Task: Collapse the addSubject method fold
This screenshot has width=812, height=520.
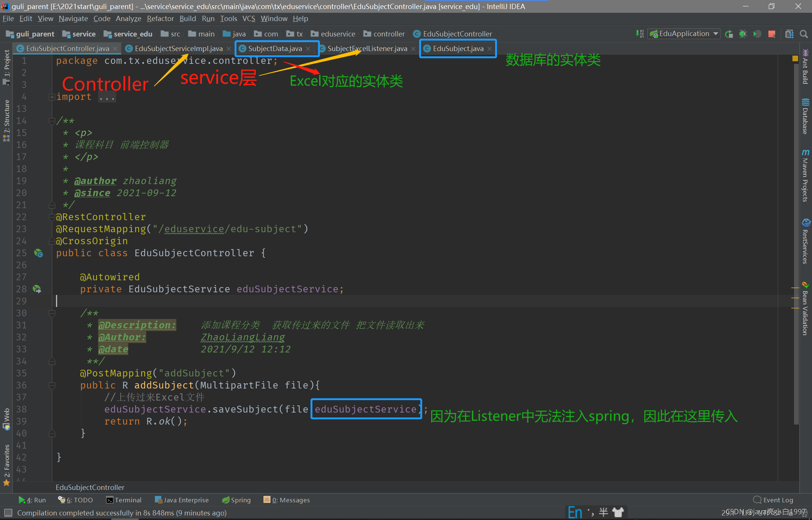Action: click(52, 385)
